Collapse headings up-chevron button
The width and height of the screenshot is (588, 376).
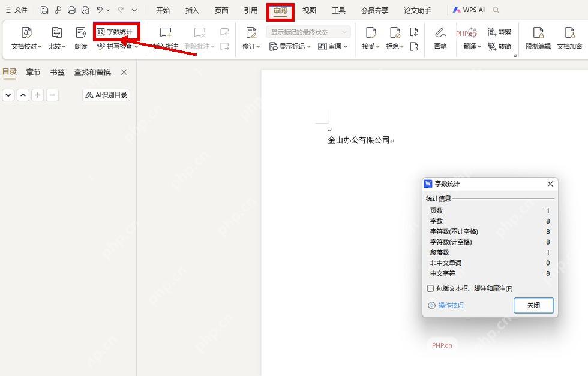point(23,95)
